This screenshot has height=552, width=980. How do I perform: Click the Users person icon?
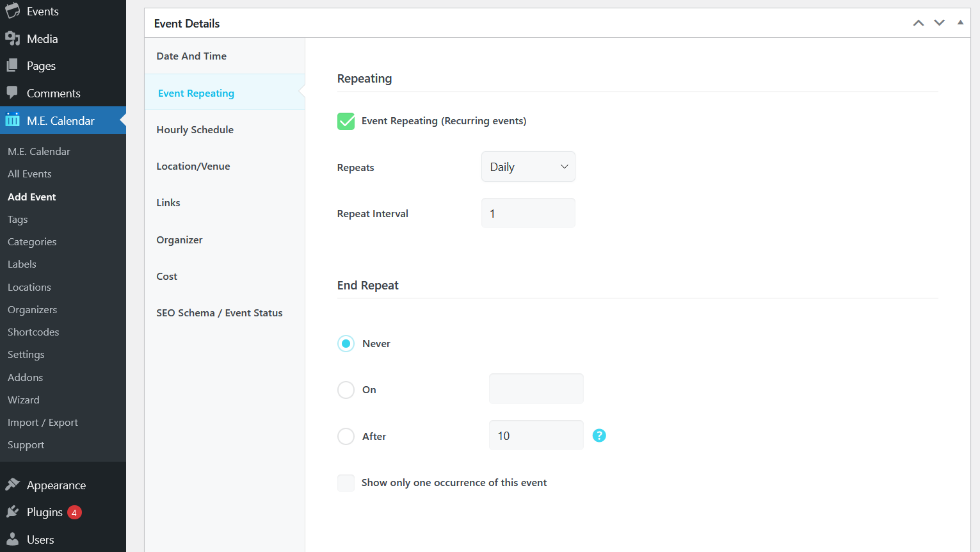pos(12,539)
